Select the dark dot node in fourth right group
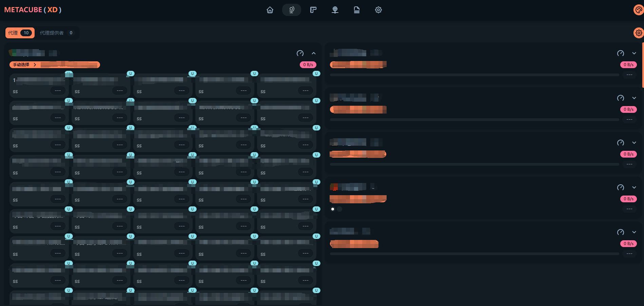This screenshot has width=644, height=306. [339, 209]
